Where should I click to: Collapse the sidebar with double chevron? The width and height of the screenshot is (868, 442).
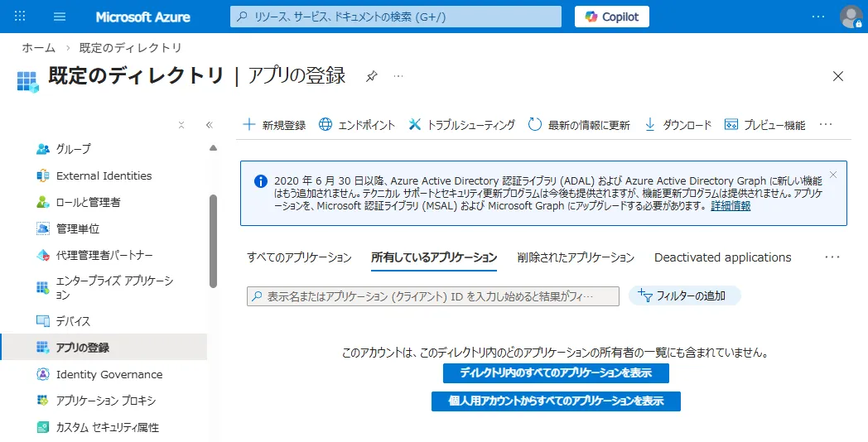(x=210, y=125)
